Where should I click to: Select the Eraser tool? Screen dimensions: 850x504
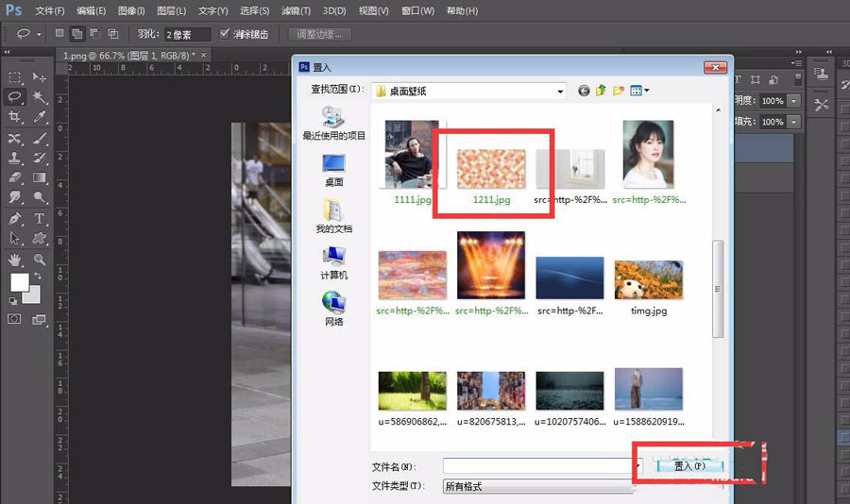pyautogui.click(x=14, y=177)
